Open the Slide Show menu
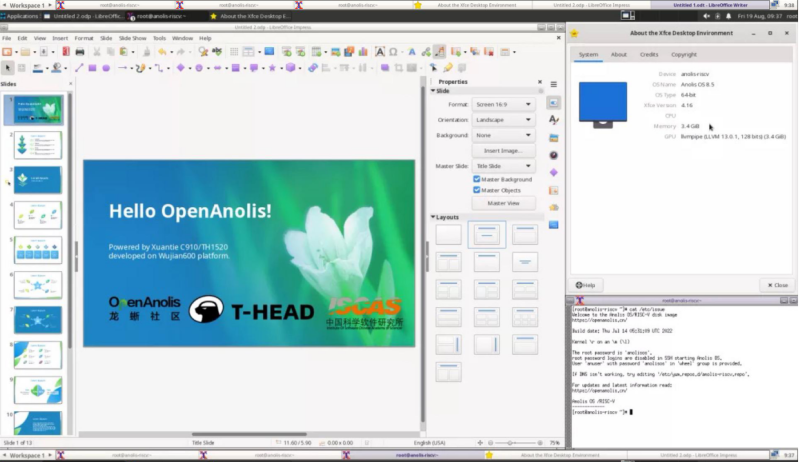Screen dimensions: 800x462 click(x=133, y=38)
